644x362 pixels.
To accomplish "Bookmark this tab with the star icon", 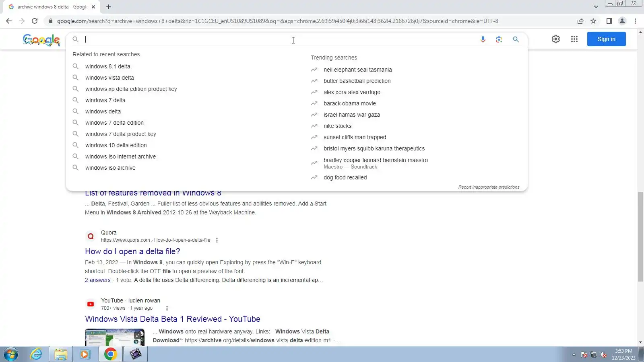I will point(593,21).
